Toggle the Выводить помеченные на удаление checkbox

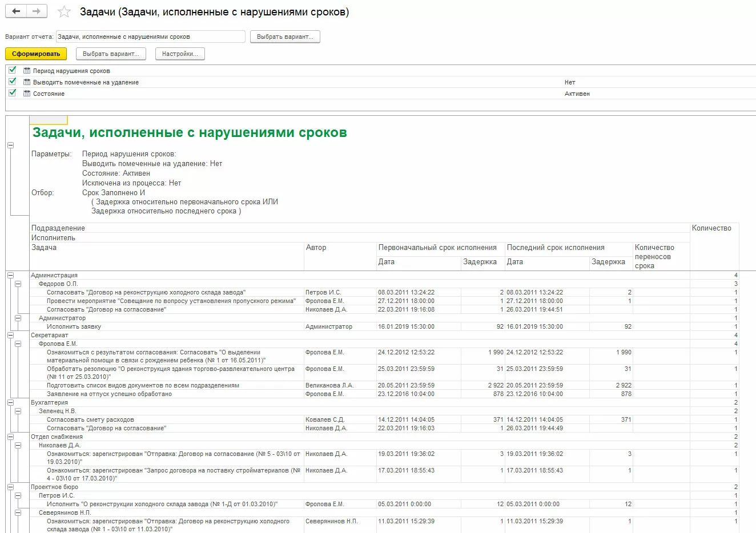click(13, 82)
